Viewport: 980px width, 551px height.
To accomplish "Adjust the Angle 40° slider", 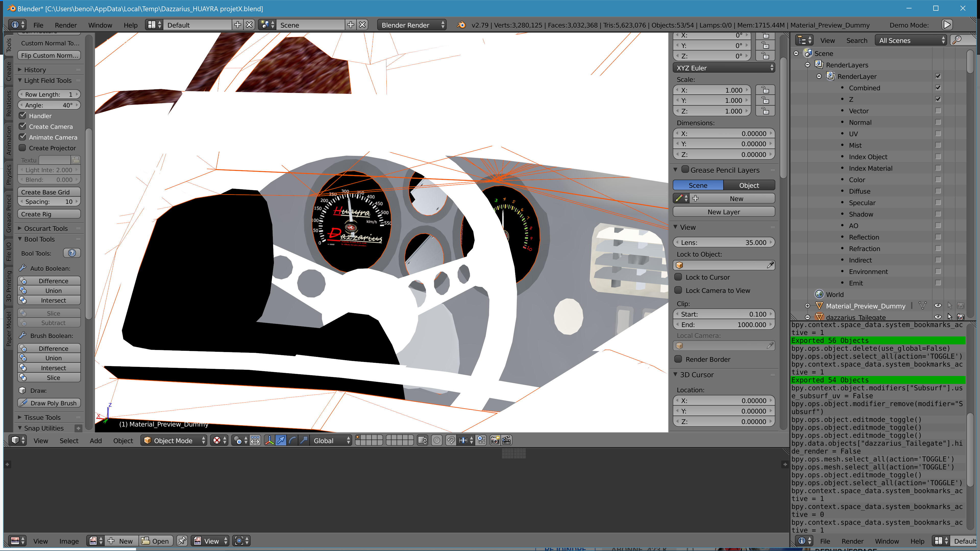I will click(49, 105).
